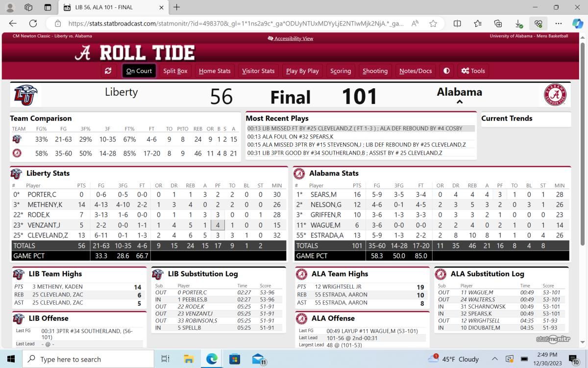588x368 pixels.
Task: Open Notes/Docs view
Action: tap(416, 71)
